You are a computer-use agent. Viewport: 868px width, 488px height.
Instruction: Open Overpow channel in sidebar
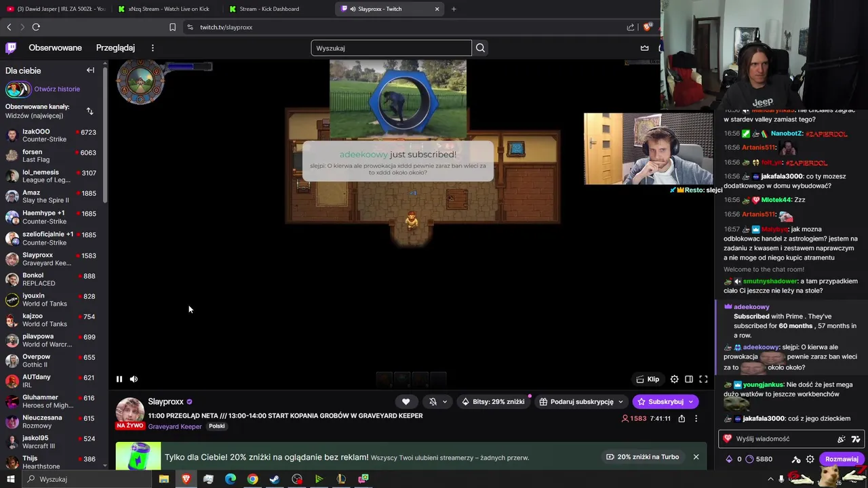point(52,361)
